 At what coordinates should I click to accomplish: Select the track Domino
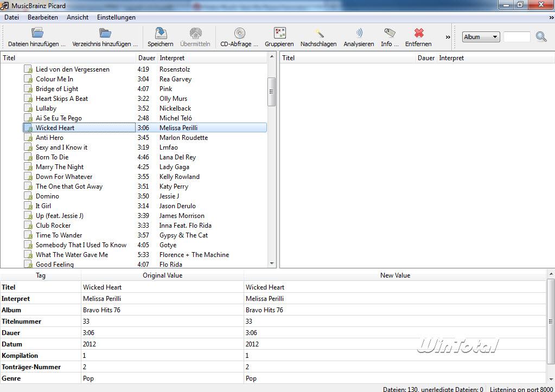pos(47,196)
